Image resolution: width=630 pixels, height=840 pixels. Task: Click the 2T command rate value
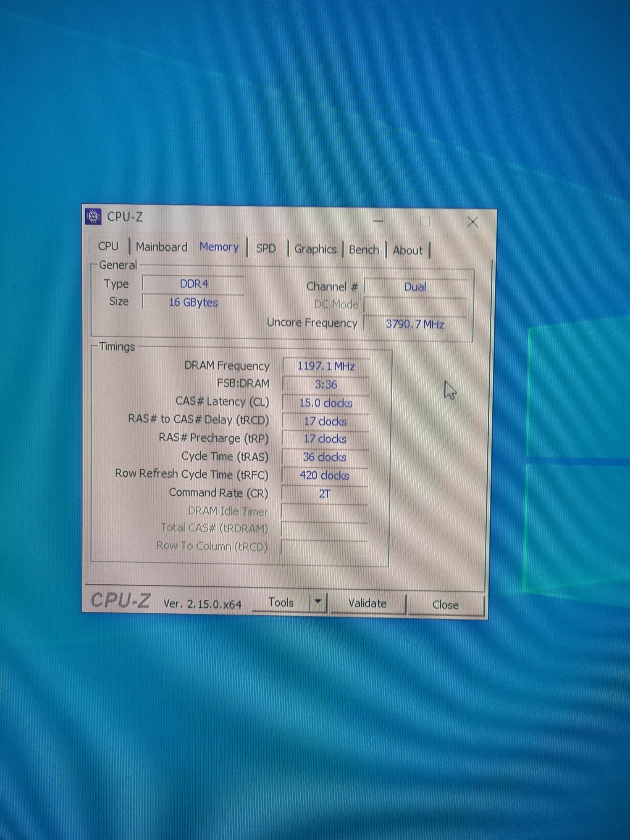(x=324, y=494)
